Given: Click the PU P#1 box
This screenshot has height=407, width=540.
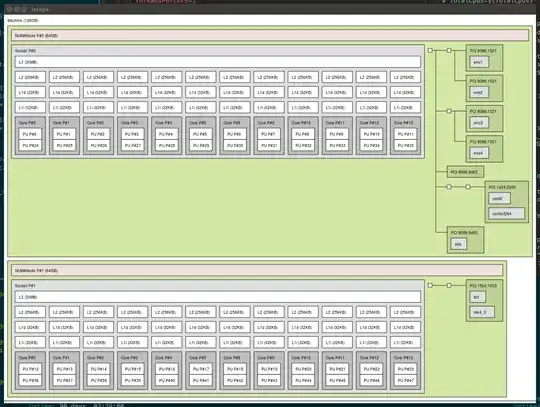Looking at the screenshot, I should tap(64, 134).
